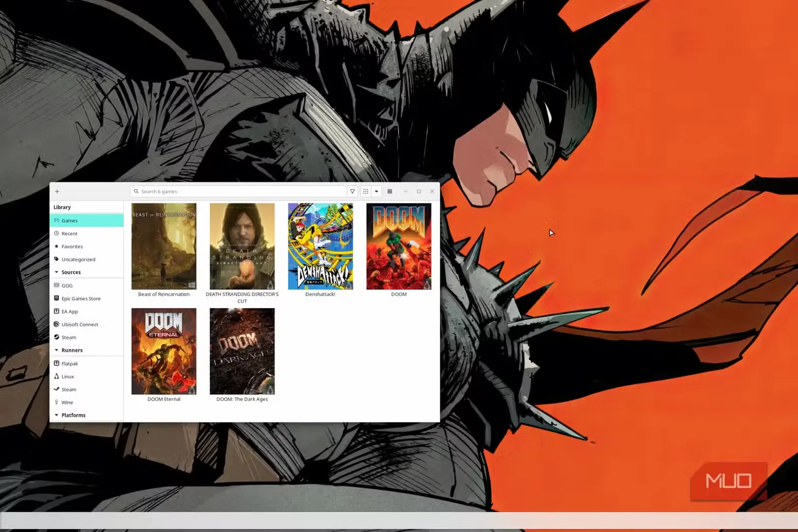Select Steam under the Runners section
Screen dimensions: 798x532
point(87,389)
